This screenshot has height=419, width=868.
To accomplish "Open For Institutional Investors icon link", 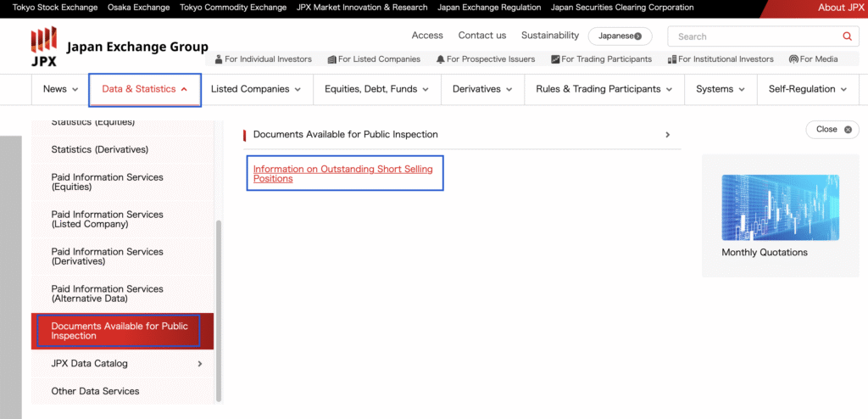I will pyautogui.click(x=671, y=59).
